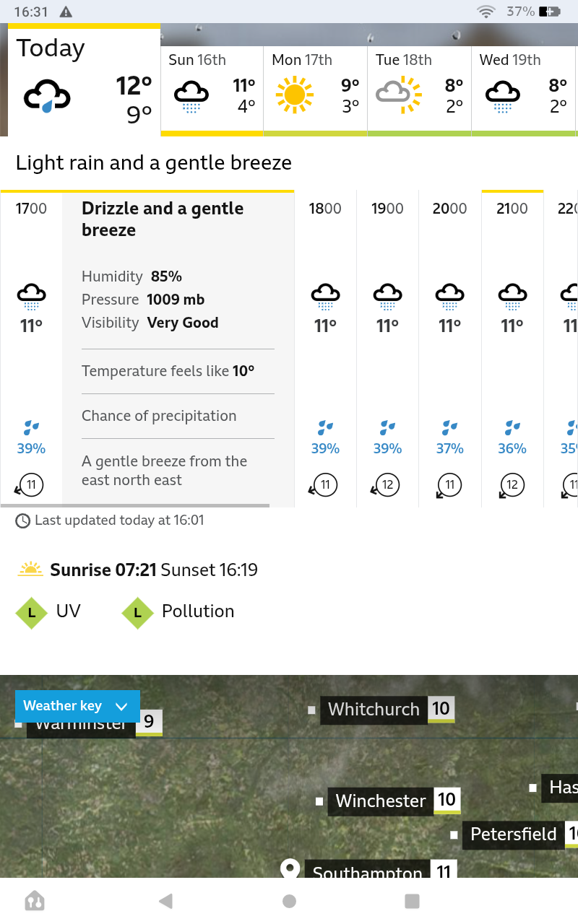Screen dimensions: 578x924
Task: Tap the Petersfield location on map
Action: pos(513,834)
